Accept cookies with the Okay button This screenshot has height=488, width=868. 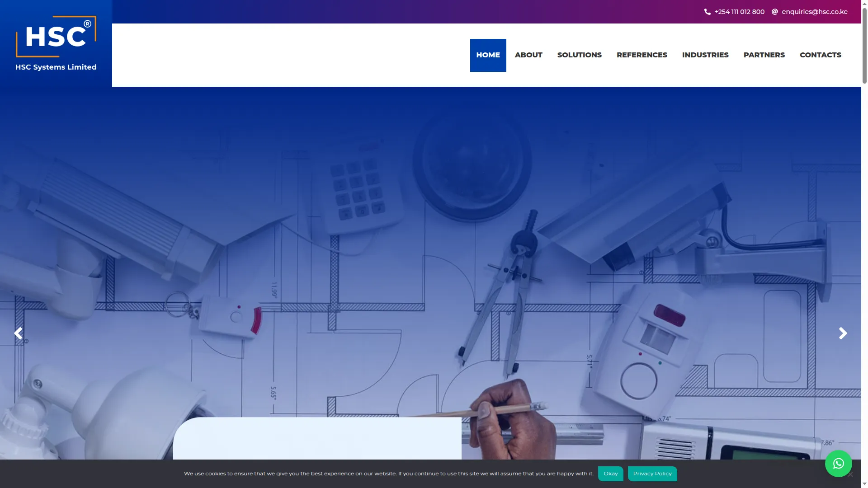[x=610, y=474]
